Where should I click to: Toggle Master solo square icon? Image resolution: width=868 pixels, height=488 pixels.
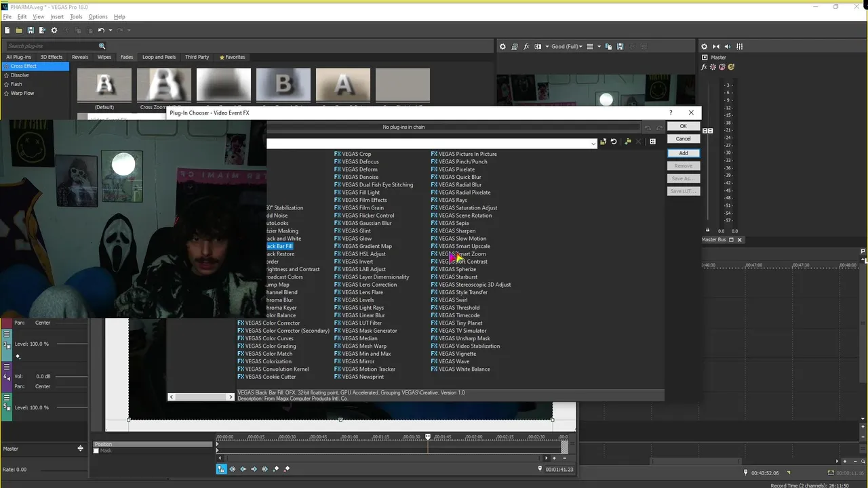[705, 58]
